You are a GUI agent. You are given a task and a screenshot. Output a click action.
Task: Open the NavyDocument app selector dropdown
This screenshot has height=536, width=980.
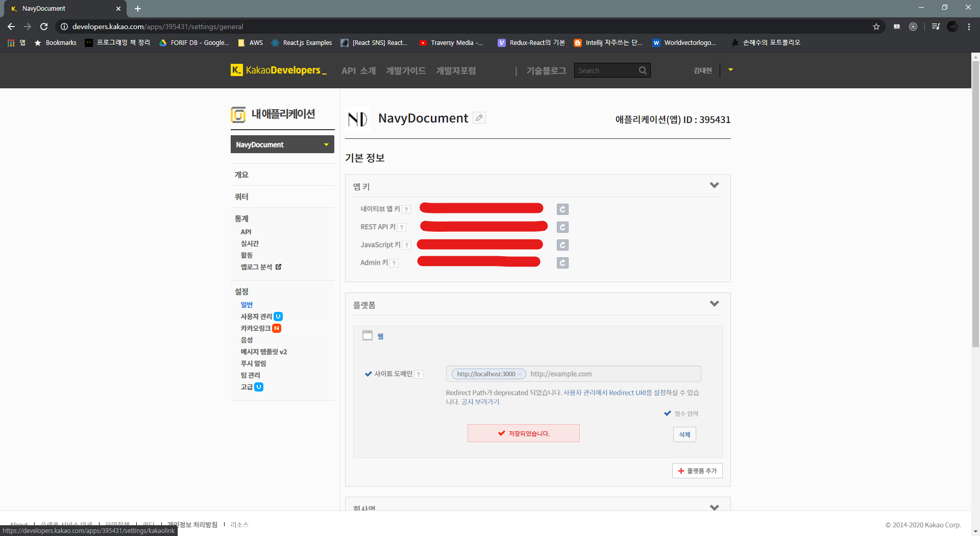click(282, 144)
